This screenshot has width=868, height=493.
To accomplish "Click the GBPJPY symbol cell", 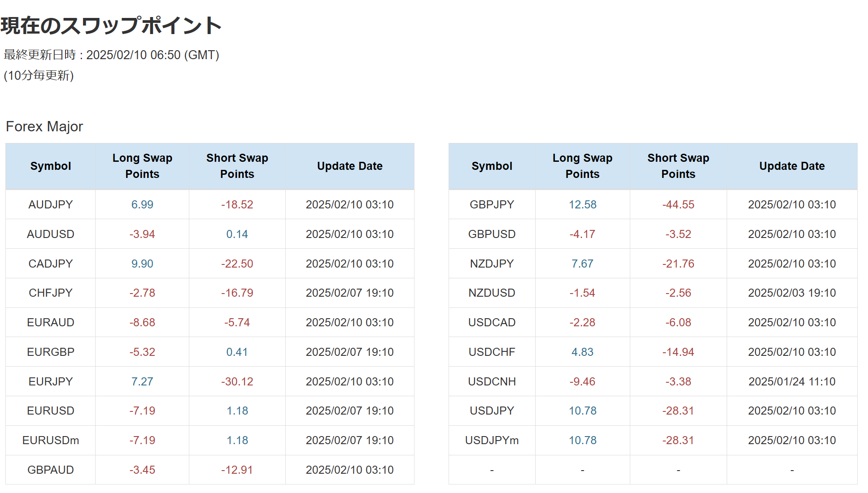I will click(x=492, y=204).
